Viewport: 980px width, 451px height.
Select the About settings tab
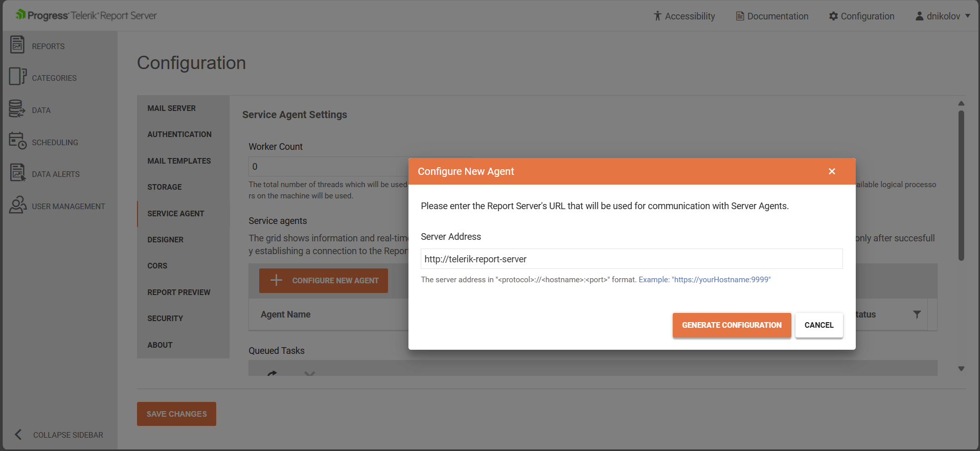tap(183, 345)
